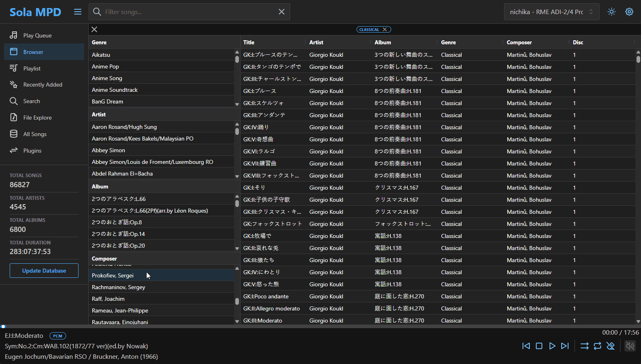Image resolution: width=641 pixels, height=364 pixels.
Task: Open the nichika output device dropdown
Action: pos(551,12)
